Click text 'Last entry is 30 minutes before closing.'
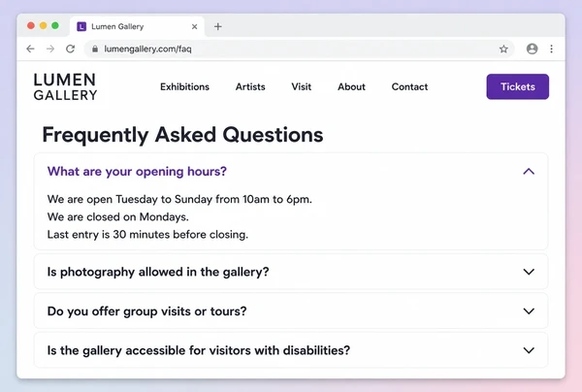Image resolution: width=582 pixels, height=392 pixels. coord(147,235)
